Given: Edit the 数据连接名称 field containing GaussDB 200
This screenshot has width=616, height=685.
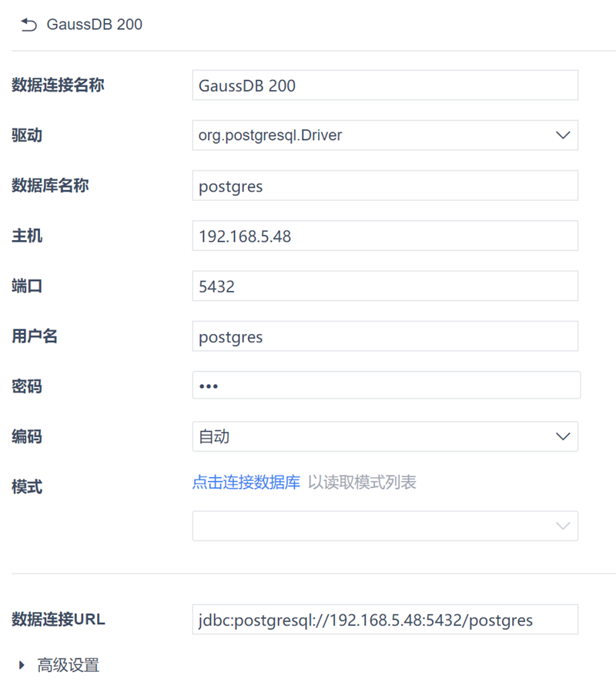Looking at the screenshot, I should click(x=385, y=85).
